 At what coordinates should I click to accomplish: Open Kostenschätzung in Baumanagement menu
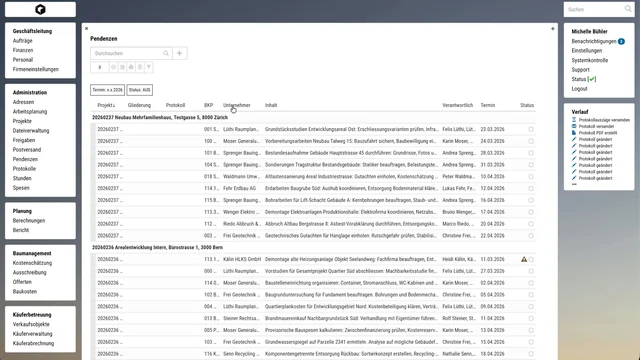pos(32,263)
